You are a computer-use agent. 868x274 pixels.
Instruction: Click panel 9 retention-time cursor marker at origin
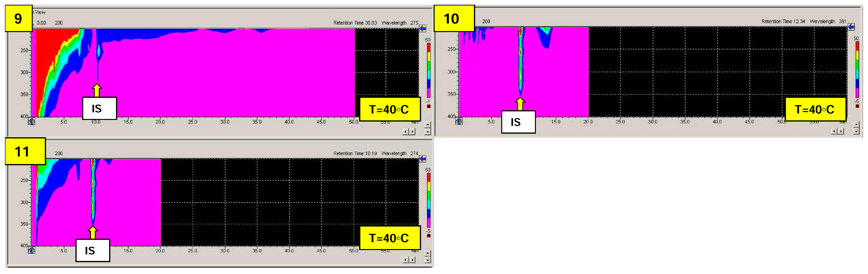[31, 122]
